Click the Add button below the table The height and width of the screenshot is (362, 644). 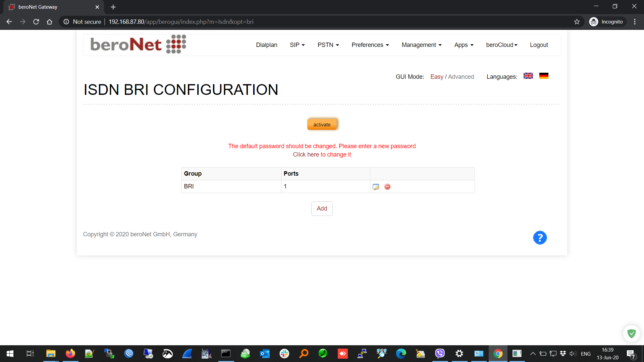[322, 208]
